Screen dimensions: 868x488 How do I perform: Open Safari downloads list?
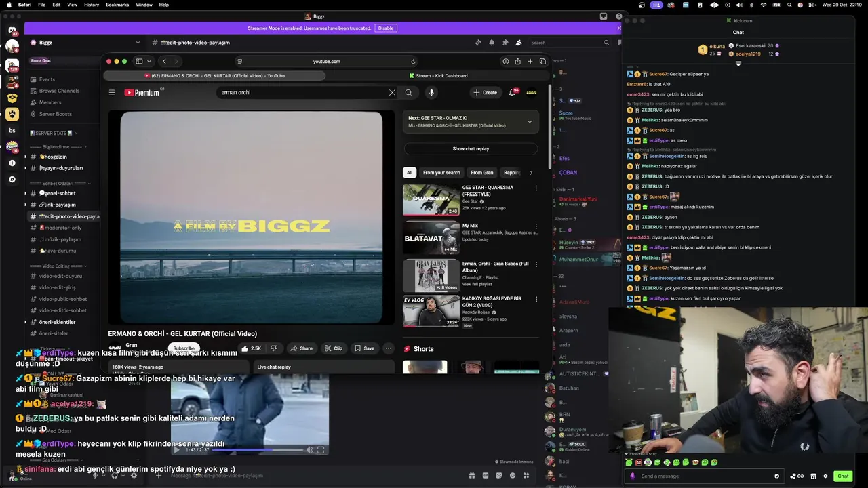505,61
